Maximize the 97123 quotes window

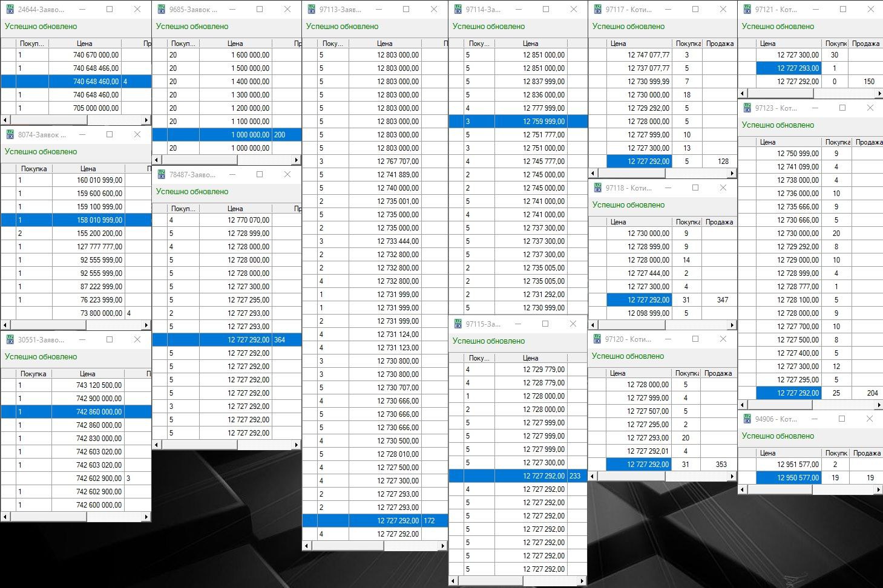pos(842,108)
